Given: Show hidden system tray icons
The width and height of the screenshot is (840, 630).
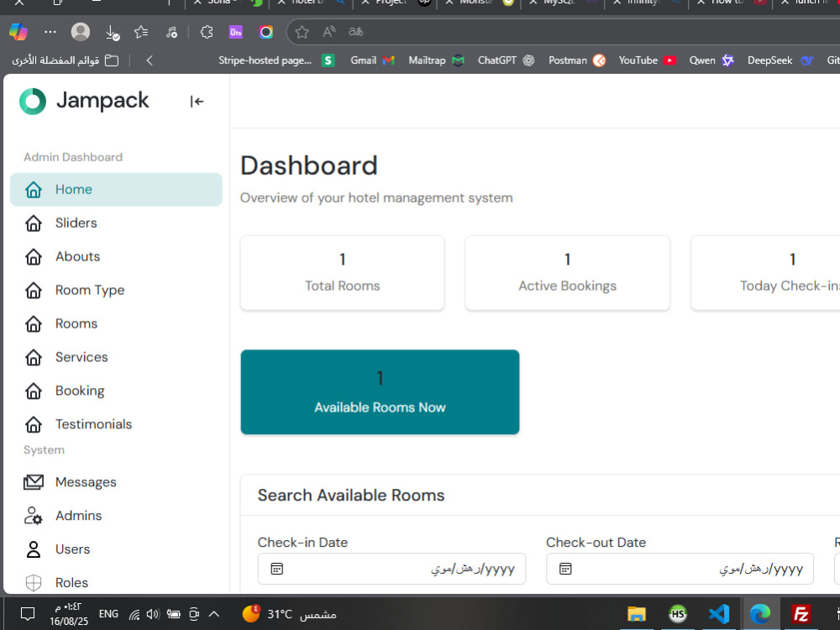Looking at the screenshot, I should (x=213, y=614).
